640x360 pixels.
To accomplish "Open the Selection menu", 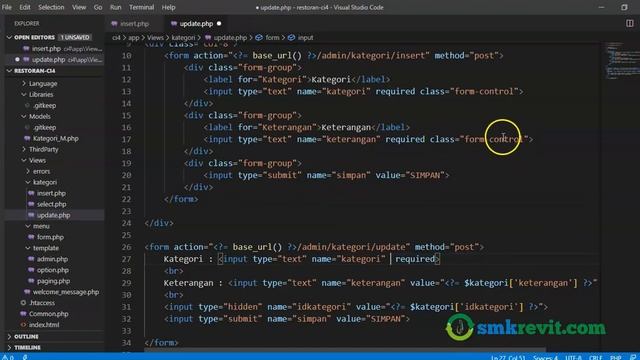I will [x=51, y=7].
